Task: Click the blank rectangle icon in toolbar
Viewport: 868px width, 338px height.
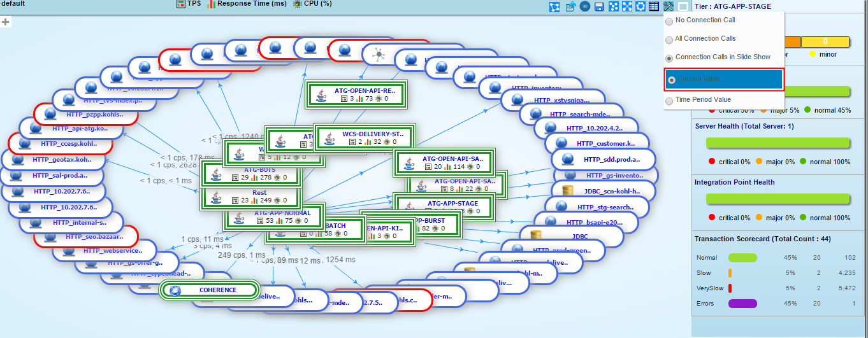Action: 683,6
